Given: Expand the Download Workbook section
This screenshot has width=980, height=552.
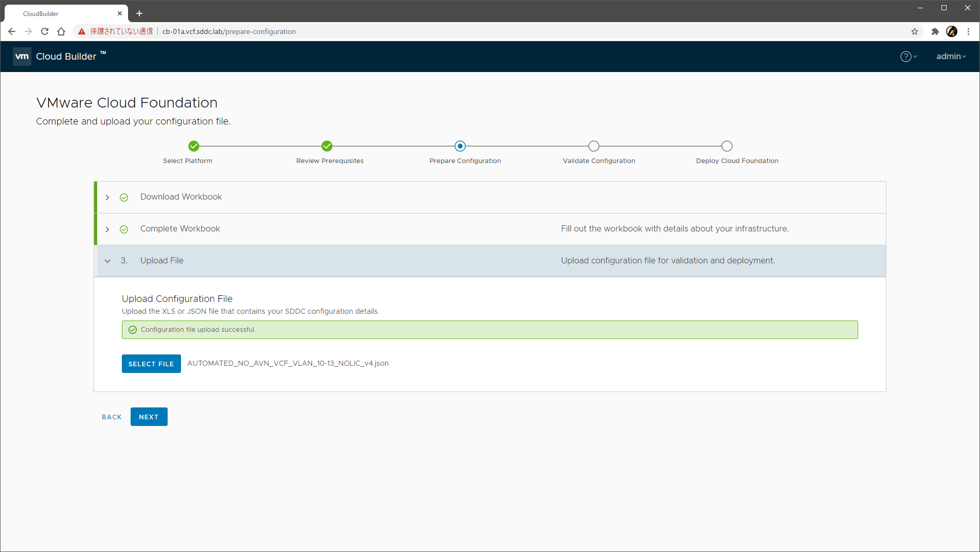Looking at the screenshot, I should (107, 198).
